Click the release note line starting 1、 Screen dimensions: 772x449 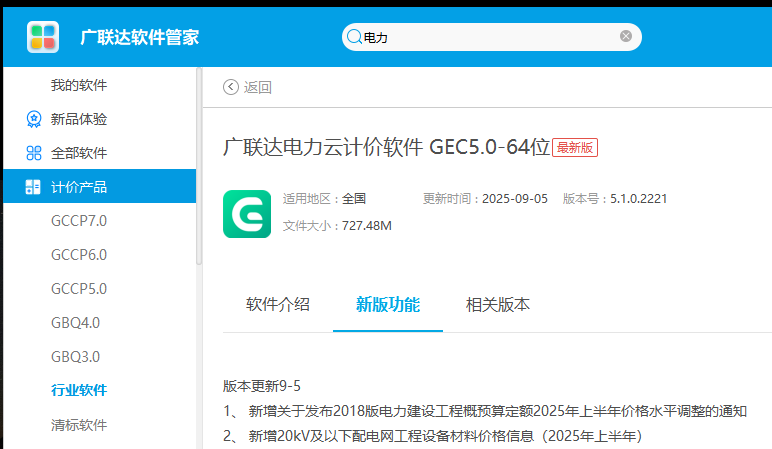pos(485,411)
